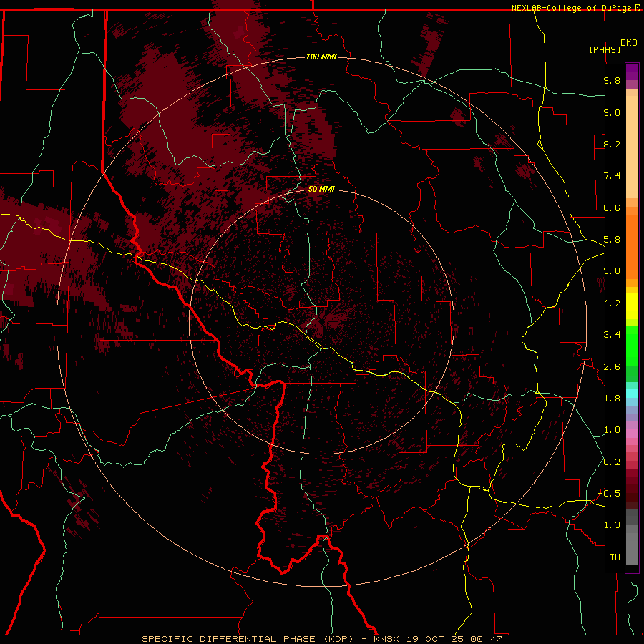Pick the gray band at the scale bottom
This screenshot has width=644, height=644.
[632, 538]
